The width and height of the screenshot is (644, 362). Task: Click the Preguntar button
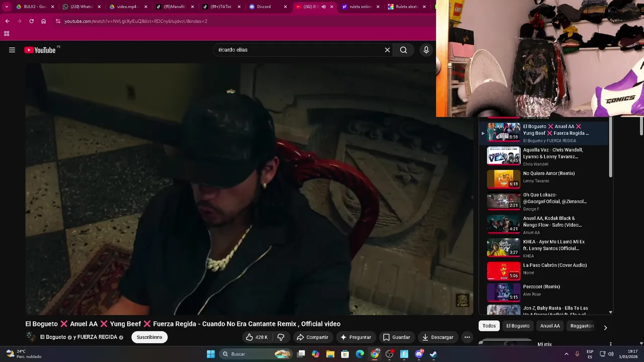tap(356, 337)
